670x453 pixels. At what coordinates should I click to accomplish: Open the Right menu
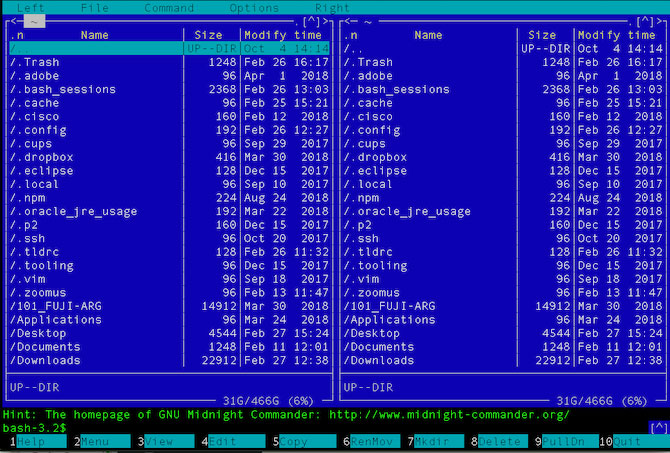[x=332, y=8]
